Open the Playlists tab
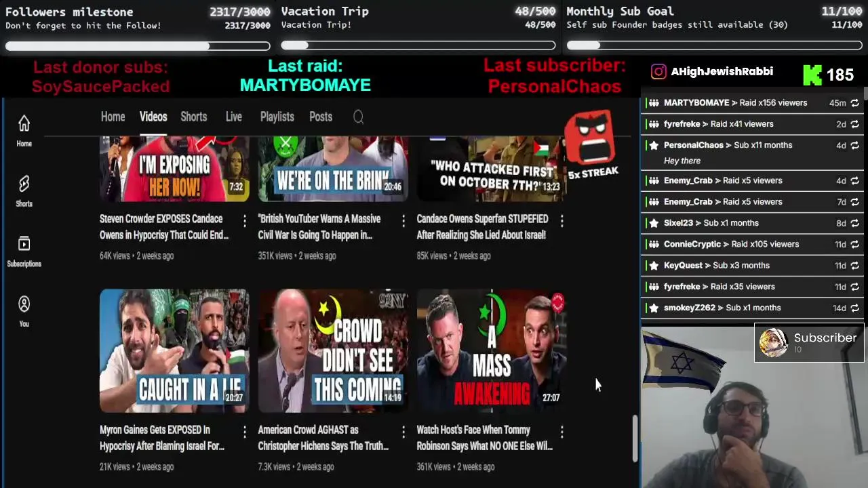 pos(277,117)
